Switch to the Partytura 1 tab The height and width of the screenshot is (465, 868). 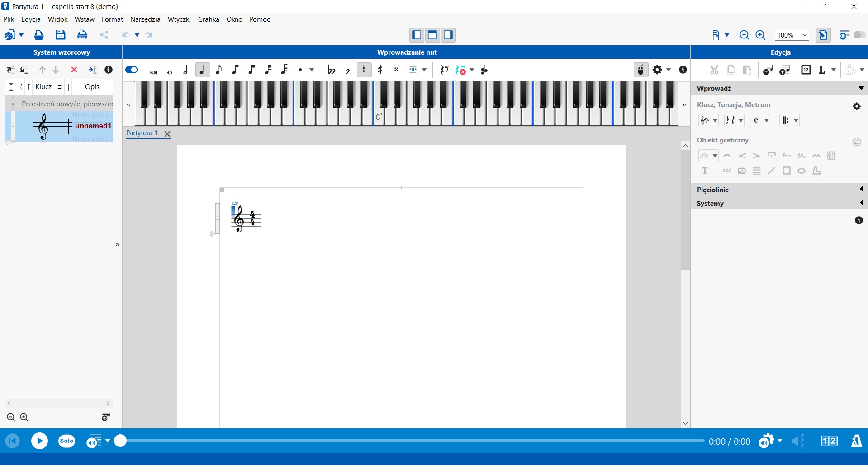coord(142,133)
